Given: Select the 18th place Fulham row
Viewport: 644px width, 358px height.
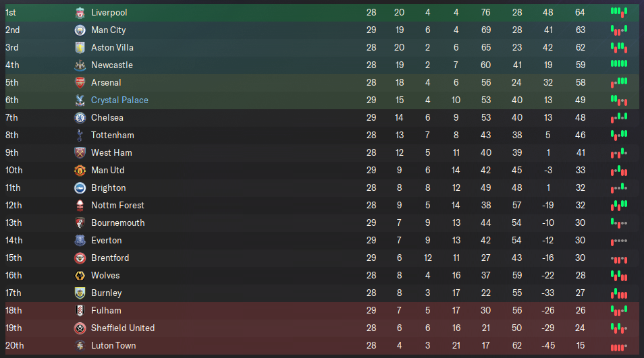Looking at the screenshot, I should coord(322,311).
